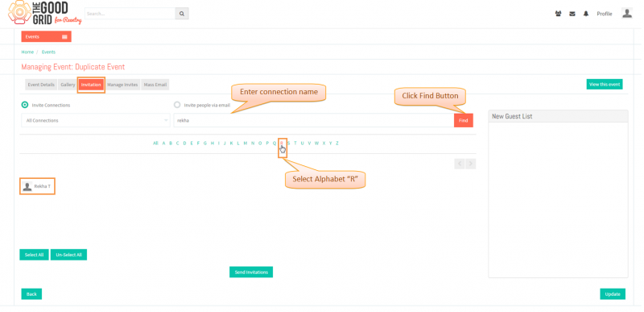Viewport: 644px width, 312px height.
Task: Click Send Invitations button
Action: [x=251, y=272]
